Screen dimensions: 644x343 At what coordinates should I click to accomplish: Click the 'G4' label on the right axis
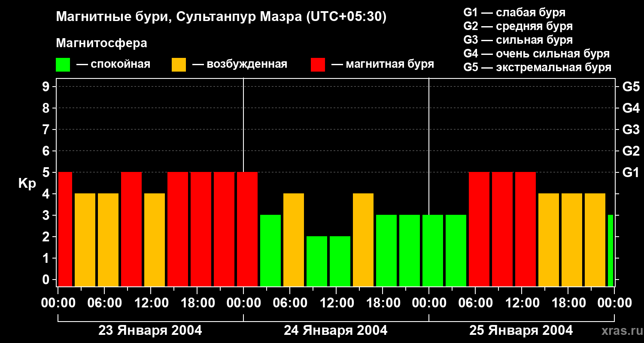tap(631, 108)
